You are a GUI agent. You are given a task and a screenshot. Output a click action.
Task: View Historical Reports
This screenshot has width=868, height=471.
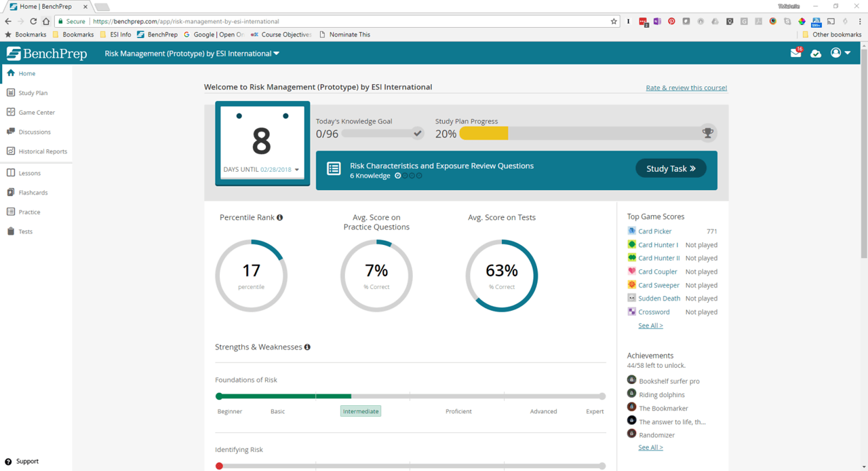coord(36,151)
